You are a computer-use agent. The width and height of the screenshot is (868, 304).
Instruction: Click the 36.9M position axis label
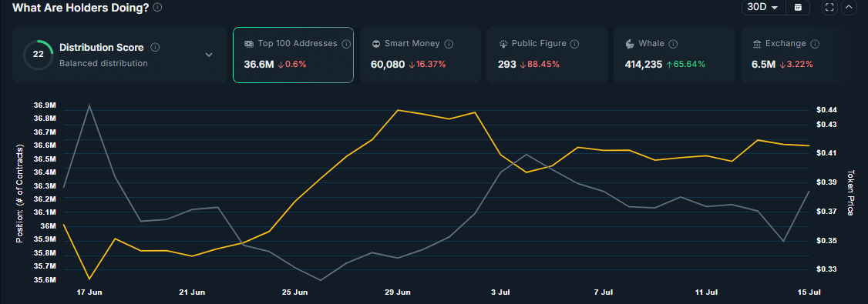(x=45, y=105)
